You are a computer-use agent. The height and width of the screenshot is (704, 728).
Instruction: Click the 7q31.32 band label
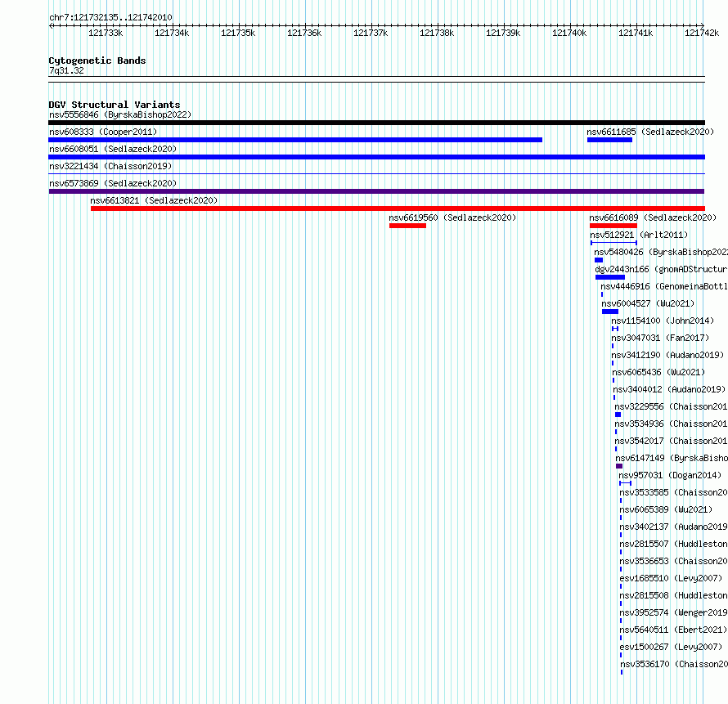[66, 70]
